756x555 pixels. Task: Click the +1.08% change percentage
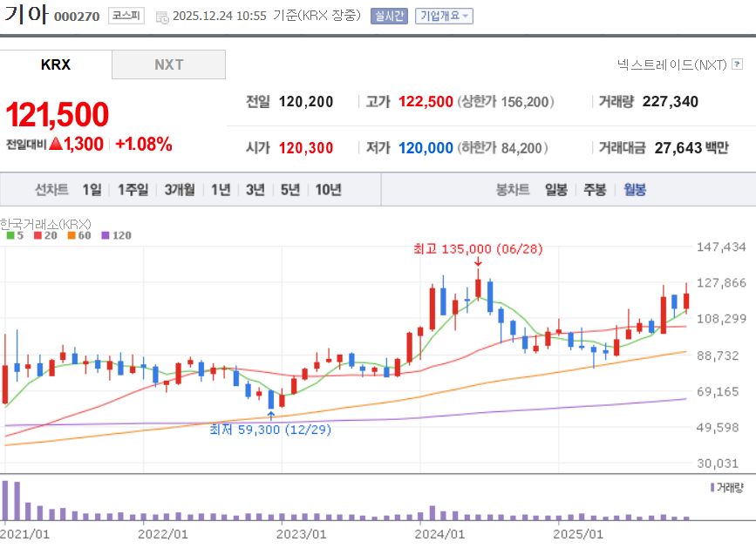(x=144, y=144)
